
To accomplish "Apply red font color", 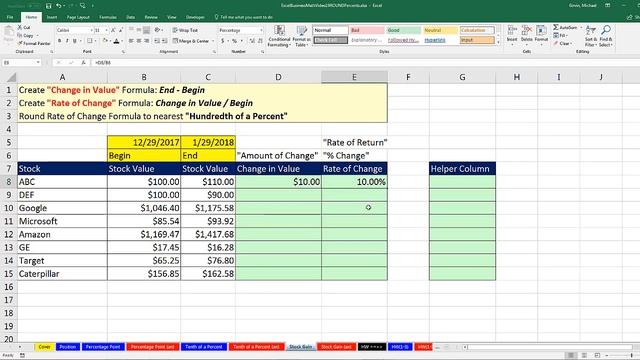I will pyautogui.click(x=116, y=41).
